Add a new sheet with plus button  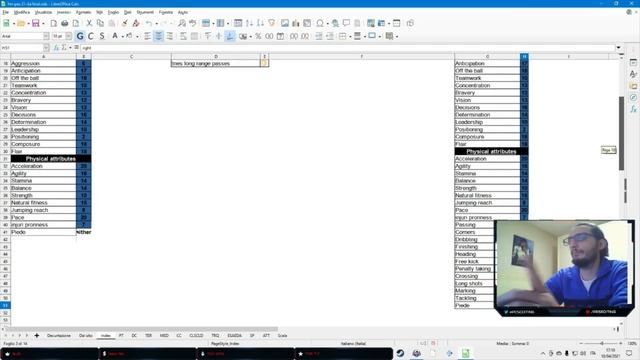(37, 336)
